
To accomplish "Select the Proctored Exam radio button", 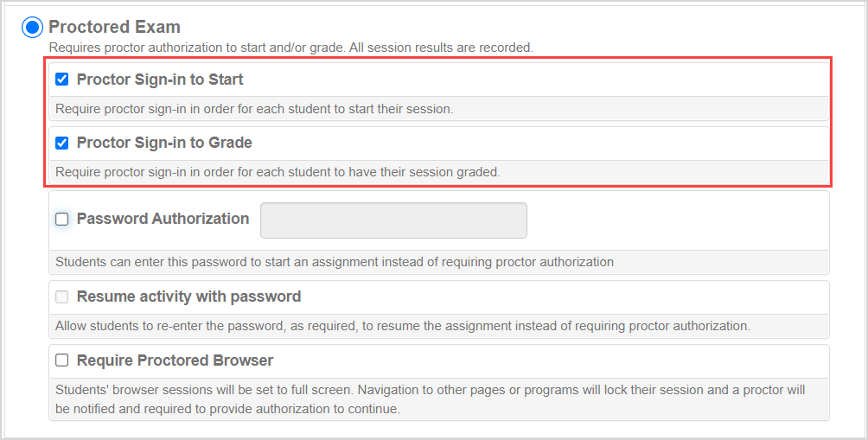I will pyautogui.click(x=32, y=28).
